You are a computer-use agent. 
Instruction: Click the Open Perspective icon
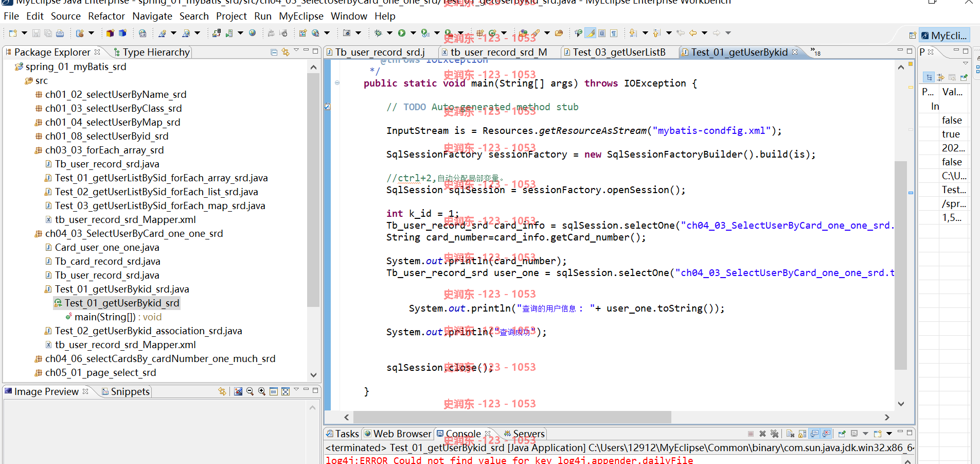coord(912,36)
